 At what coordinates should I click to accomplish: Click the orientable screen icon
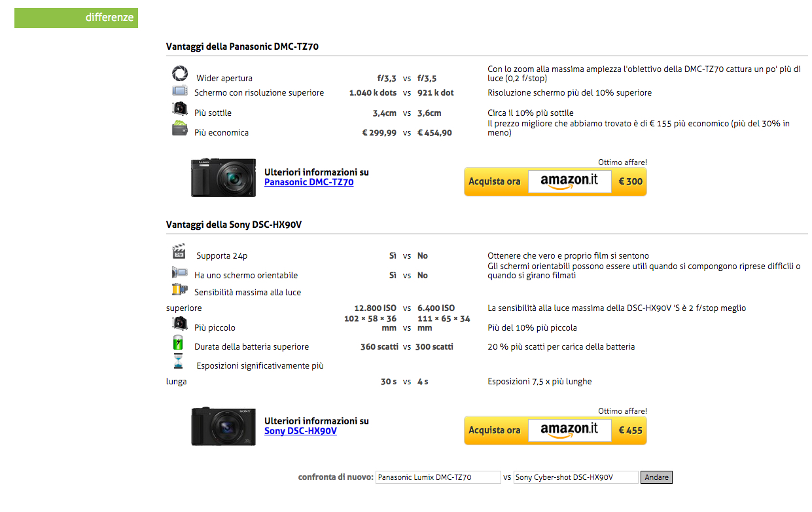[x=179, y=272]
